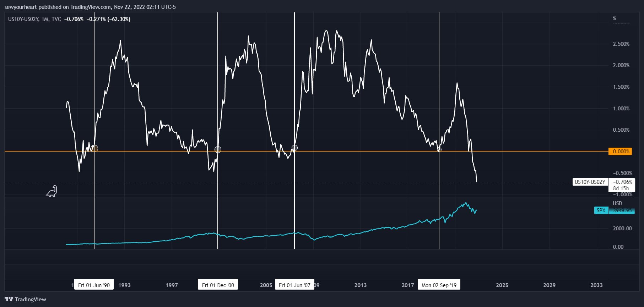Select the 'Mon 02 Sep '19' date label
This screenshot has height=307, width=644.
tap(439, 285)
